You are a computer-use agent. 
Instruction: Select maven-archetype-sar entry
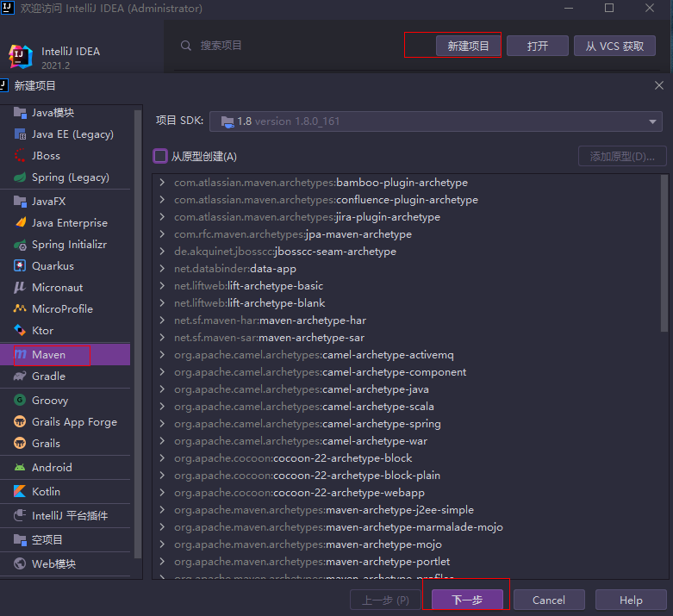[269, 338]
